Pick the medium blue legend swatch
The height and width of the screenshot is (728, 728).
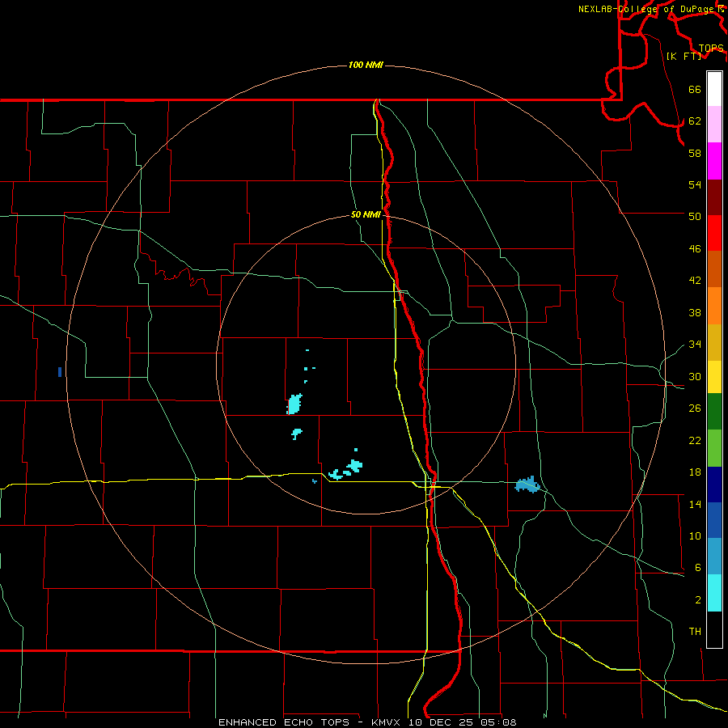point(714,520)
